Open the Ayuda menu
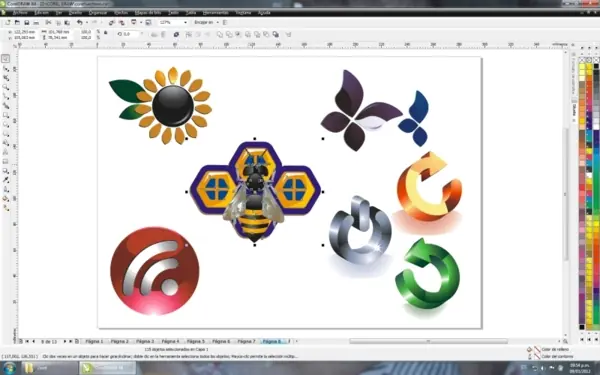Image resolution: width=600 pixels, height=375 pixels. [x=264, y=13]
